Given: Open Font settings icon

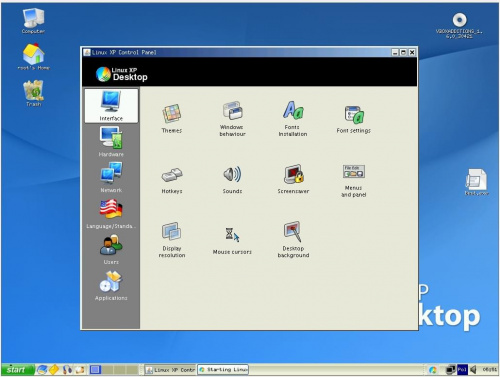Looking at the screenshot, I should tap(353, 119).
